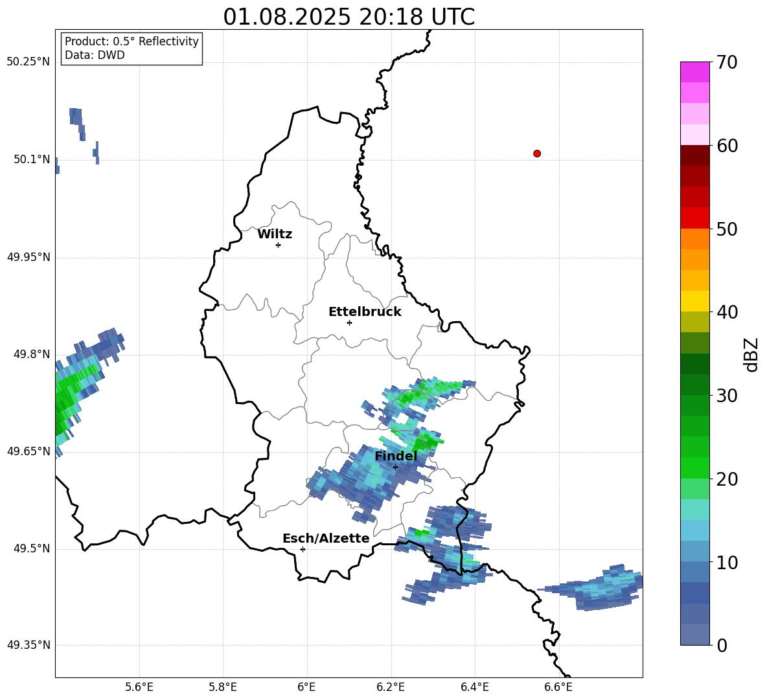The image size is (767, 700).
Task: Click the dark red swatch just below 60 dBZ
Action: 694,155
